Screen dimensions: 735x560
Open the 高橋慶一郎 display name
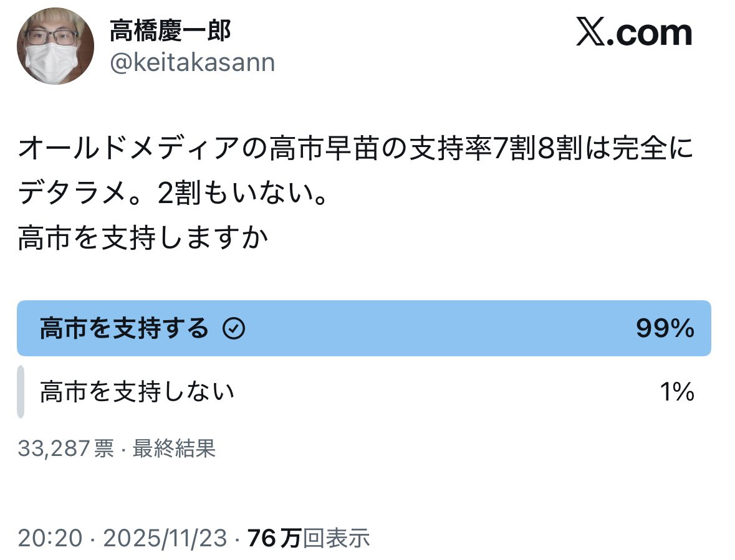click(170, 30)
